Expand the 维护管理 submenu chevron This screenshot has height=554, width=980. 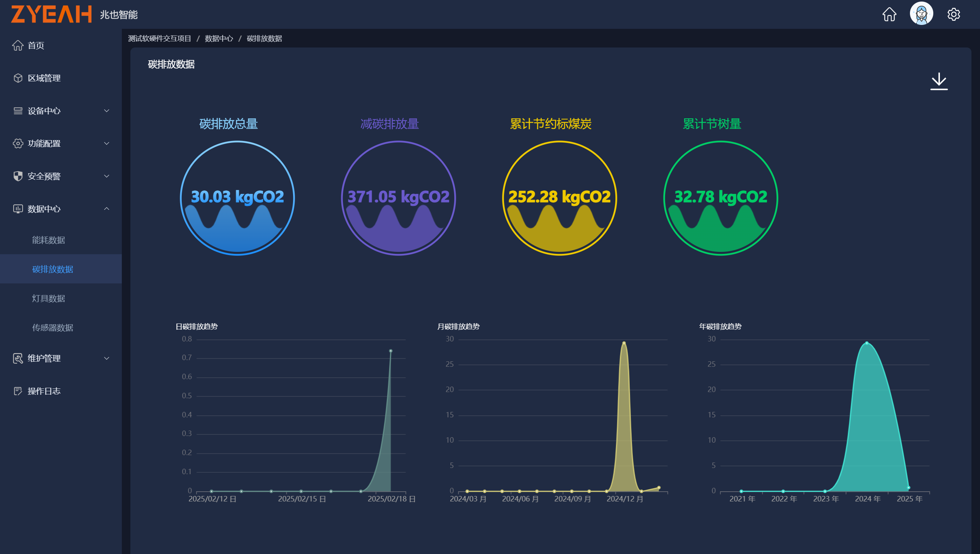click(x=107, y=359)
